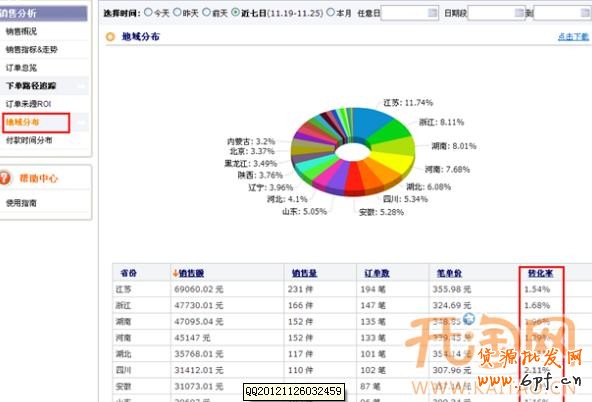Screen dimensions: 592x402
Task: Click the pie label 江苏: 11.74%
Action: tap(408, 103)
